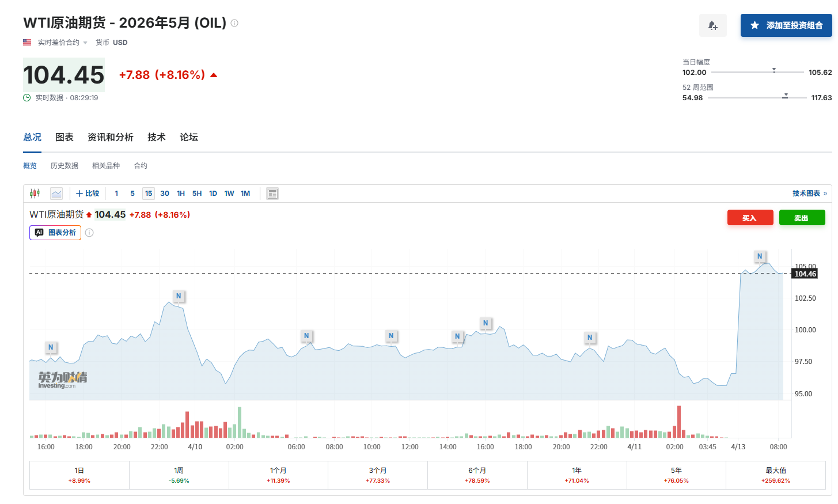Click the candlestick chart type icon

35,194
